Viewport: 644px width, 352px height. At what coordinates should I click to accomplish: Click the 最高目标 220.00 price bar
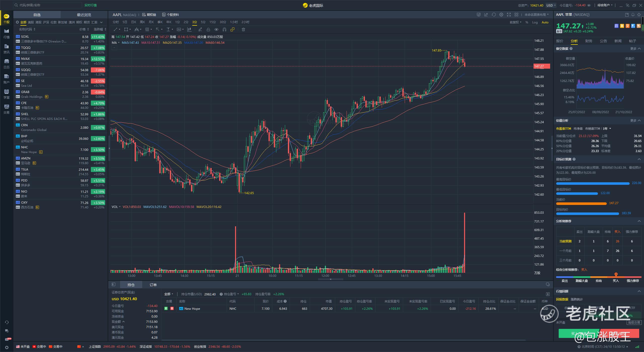click(593, 183)
